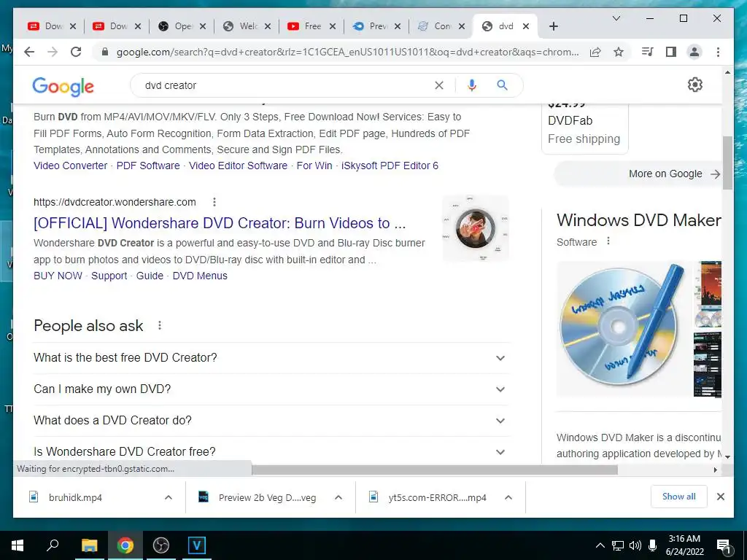This screenshot has width=747, height=560.
Task: Click the dvd creator search field
Action: tap(286, 85)
